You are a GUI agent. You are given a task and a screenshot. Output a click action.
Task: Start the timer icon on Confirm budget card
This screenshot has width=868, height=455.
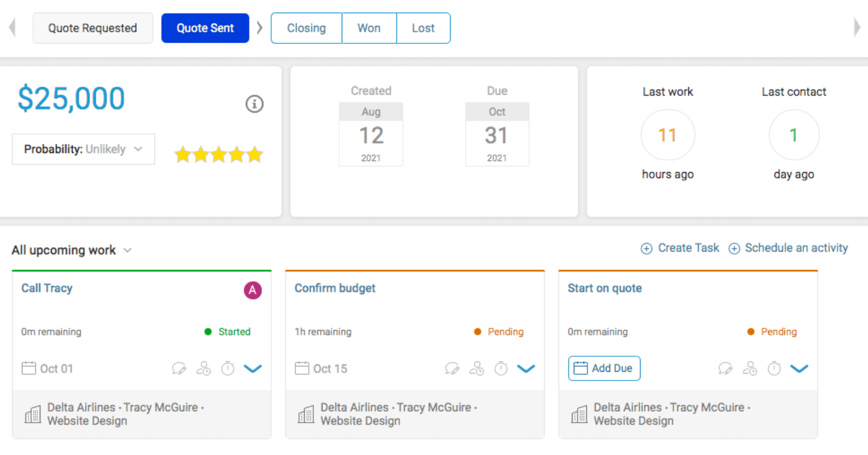click(x=501, y=368)
